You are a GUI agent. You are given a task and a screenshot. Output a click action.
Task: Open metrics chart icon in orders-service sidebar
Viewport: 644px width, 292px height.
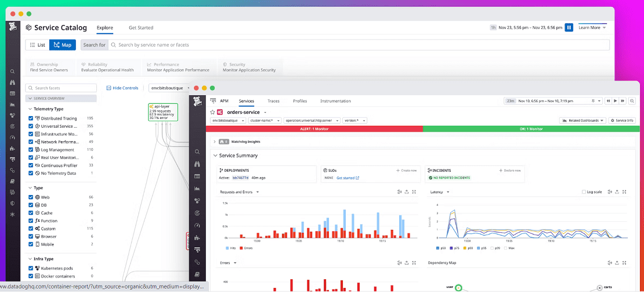coord(197,189)
